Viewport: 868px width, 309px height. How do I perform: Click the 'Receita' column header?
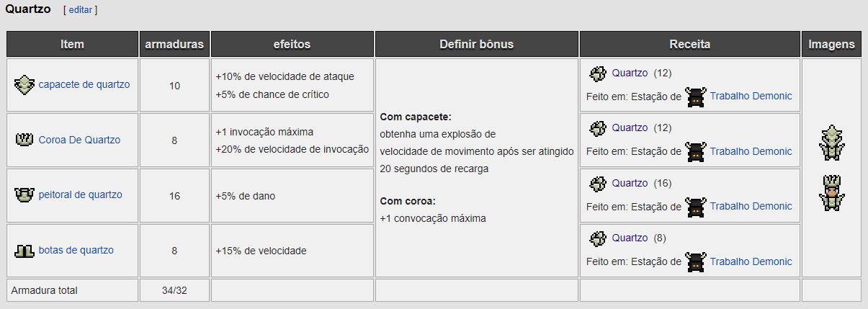(x=689, y=44)
